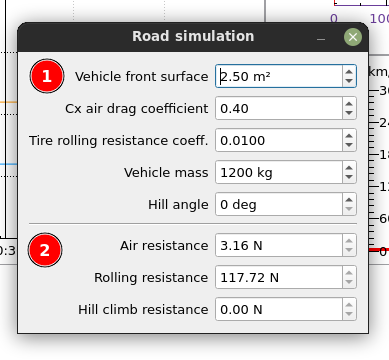Lower the Hill angle with down arrow
The height and width of the screenshot is (360, 389).
349,209
